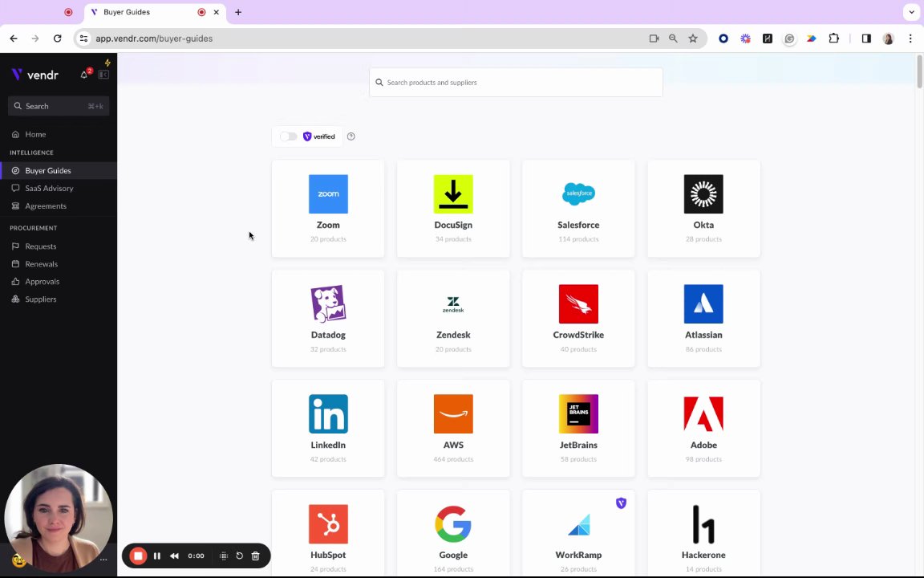The width and height of the screenshot is (924, 578).
Task: Open the Zoom supplier card
Action: pos(327,208)
